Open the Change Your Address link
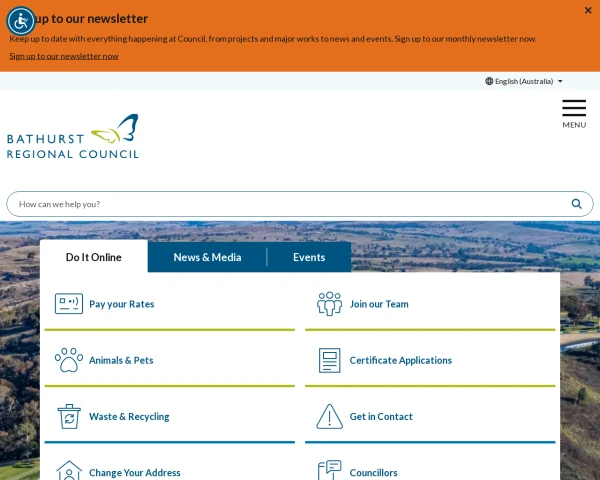Image resolution: width=600 pixels, height=480 pixels. (x=135, y=473)
